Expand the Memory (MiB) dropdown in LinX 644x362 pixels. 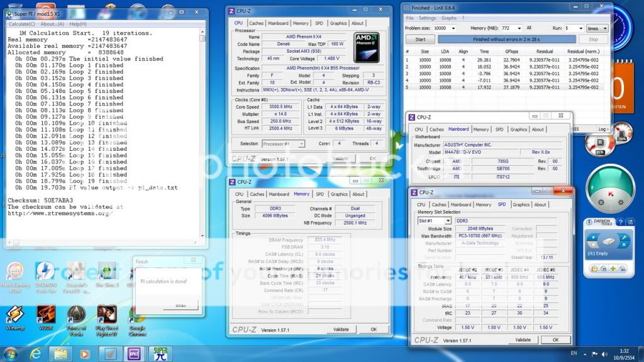point(519,28)
